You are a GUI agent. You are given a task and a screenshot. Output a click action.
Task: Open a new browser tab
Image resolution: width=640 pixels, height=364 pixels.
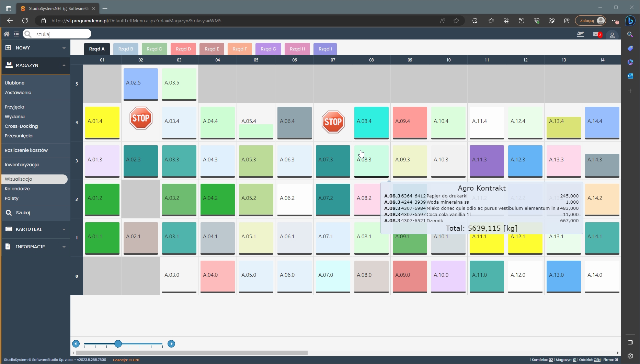point(105,8)
